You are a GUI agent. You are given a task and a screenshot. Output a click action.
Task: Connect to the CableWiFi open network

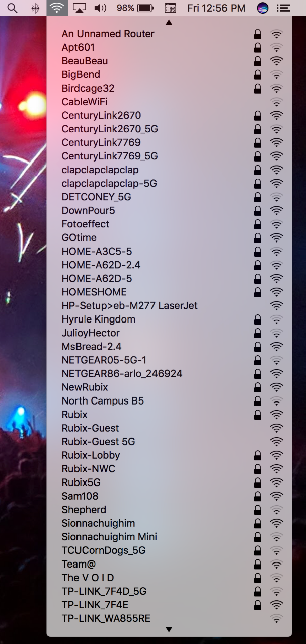pos(169,102)
